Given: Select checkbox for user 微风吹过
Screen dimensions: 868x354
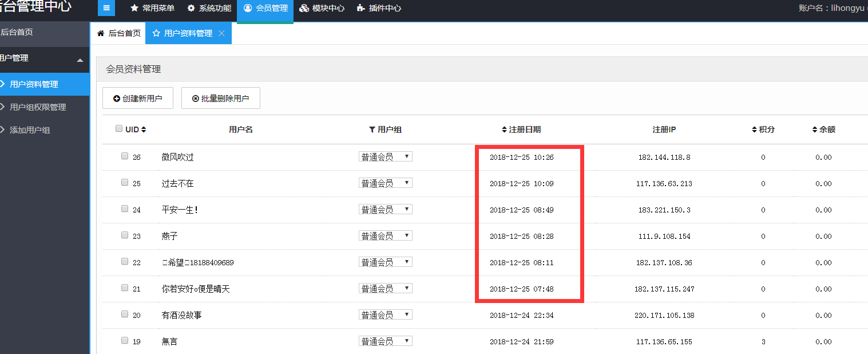Looking at the screenshot, I should (x=125, y=156).
